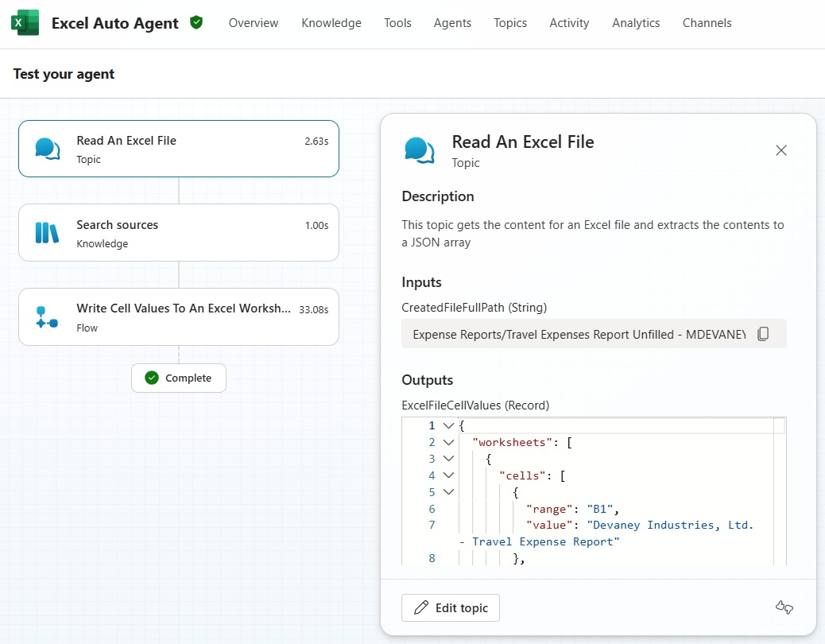The width and height of the screenshot is (825, 644).
Task: Open the Analytics tab
Action: (636, 23)
